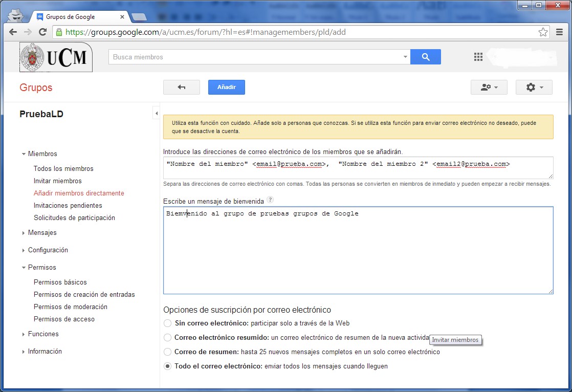Click the blue Añadir button
572x392 pixels.
pos(227,87)
